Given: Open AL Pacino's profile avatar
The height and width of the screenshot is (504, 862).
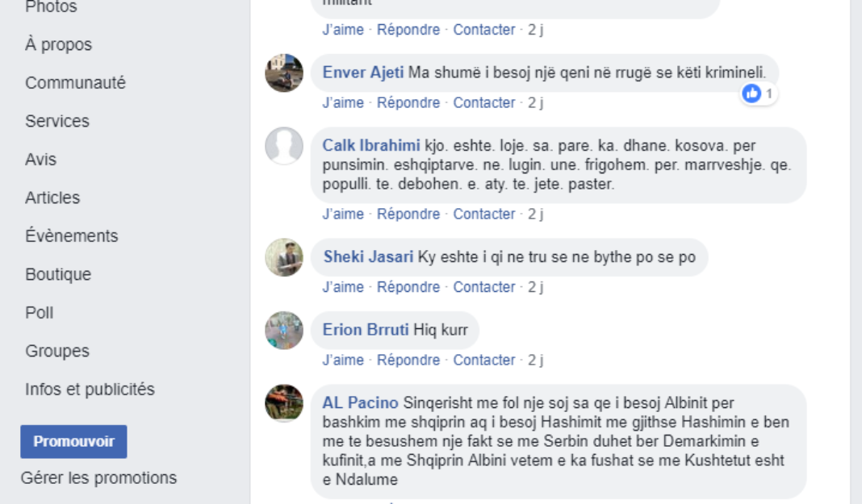Looking at the screenshot, I should (x=284, y=403).
